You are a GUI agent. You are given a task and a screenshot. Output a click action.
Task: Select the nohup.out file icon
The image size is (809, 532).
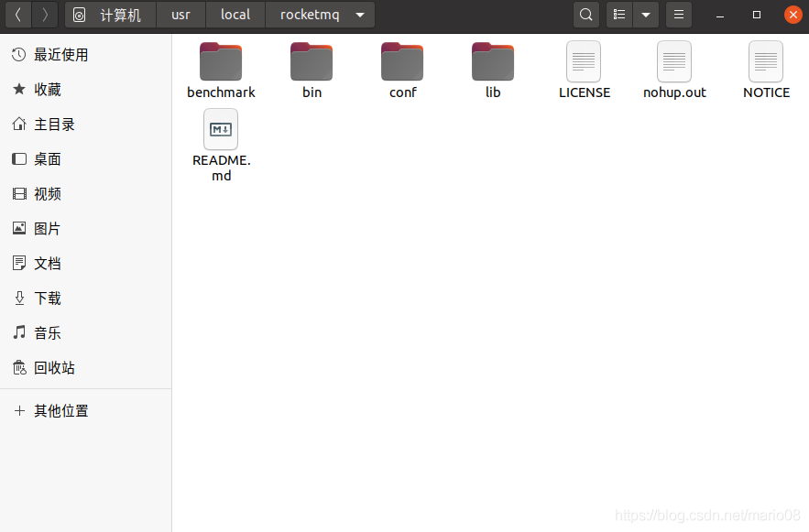click(x=674, y=61)
